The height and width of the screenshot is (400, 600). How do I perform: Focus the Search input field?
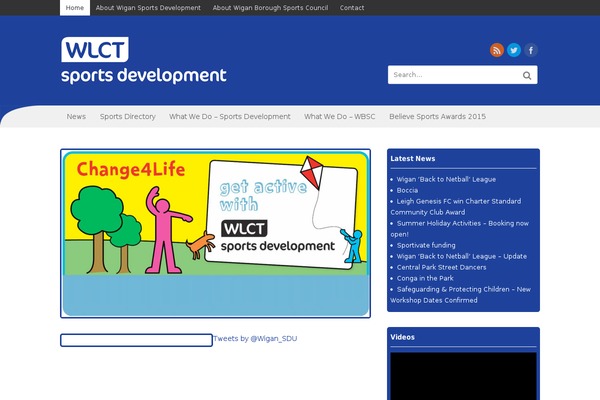[x=452, y=75]
